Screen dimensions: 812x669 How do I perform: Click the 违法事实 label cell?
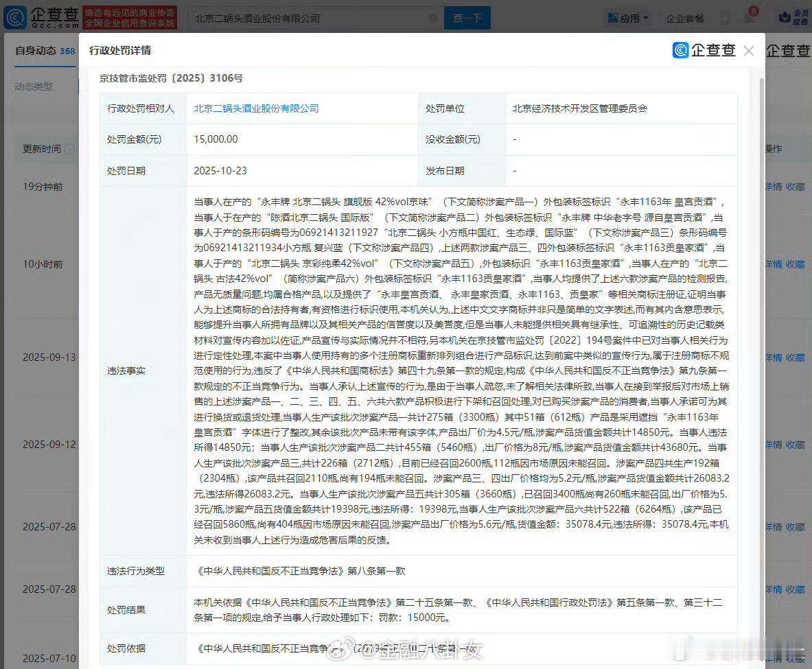[x=143, y=371]
